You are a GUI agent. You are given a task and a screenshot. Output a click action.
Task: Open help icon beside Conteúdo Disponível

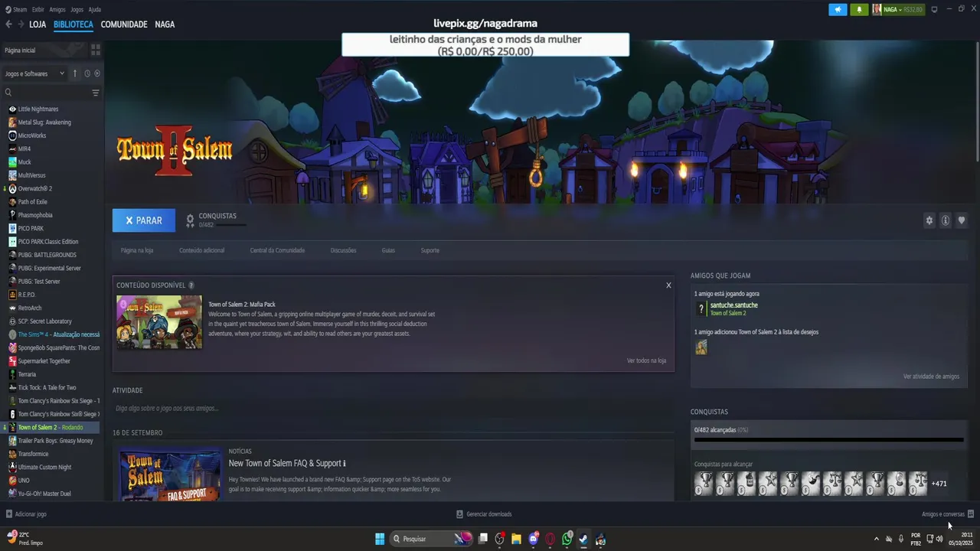[x=191, y=285]
